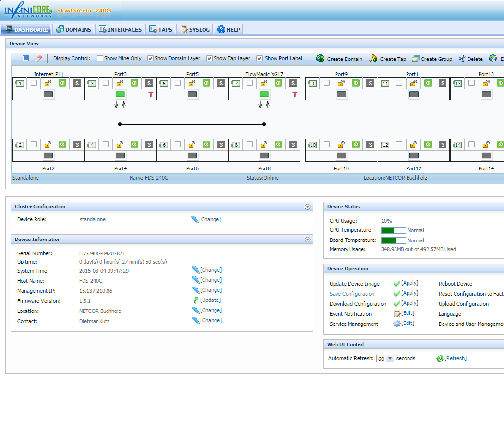Click Change link for Management IP
Viewport: 504px width, 432px height.
tap(211, 289)
